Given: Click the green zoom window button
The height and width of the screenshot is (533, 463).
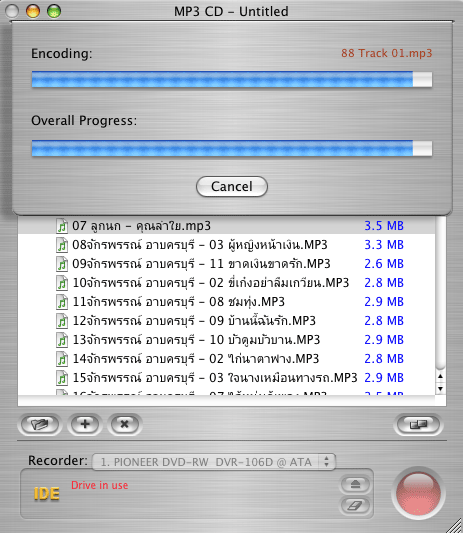Looking at the screenshot, I should [x=54, y=11].
